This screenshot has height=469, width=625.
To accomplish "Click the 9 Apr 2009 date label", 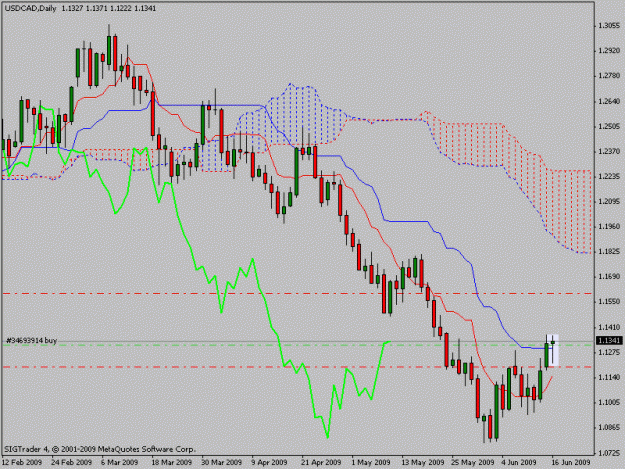I will coord(269,462).
